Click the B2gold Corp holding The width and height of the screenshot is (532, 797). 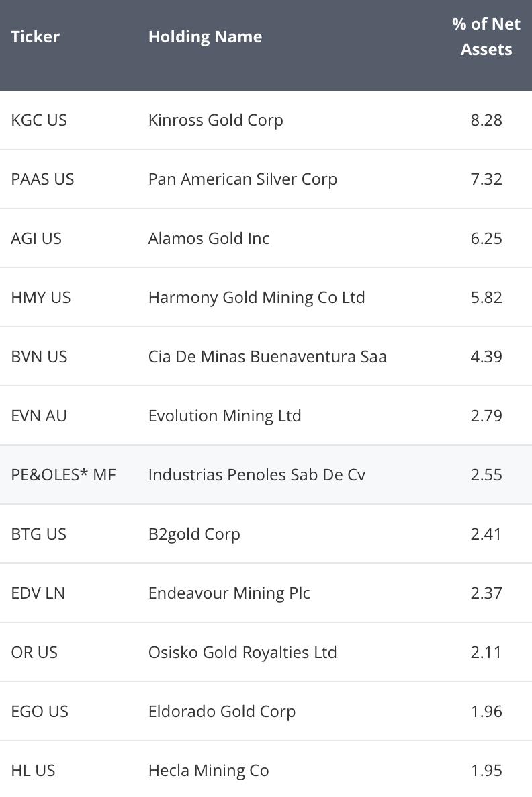pos(194,534)
